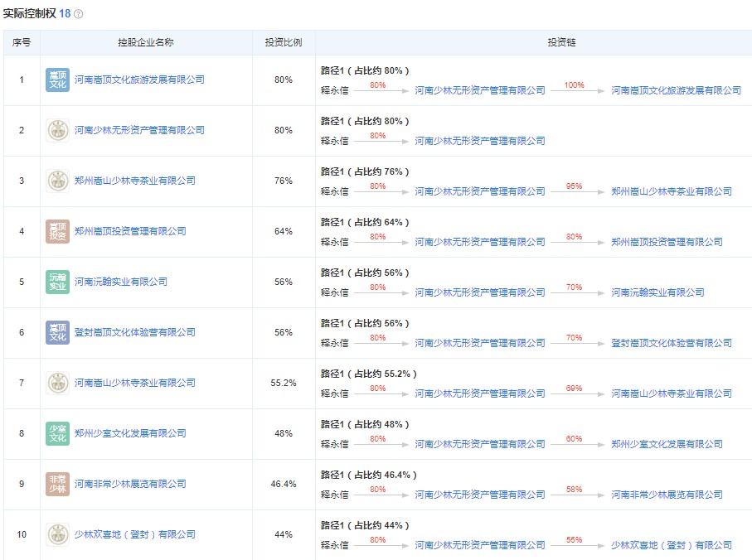752x560 pixels.
Task: Click the logo of 河南嵩顶文化旅游发展有限公司
Action: 57,80
